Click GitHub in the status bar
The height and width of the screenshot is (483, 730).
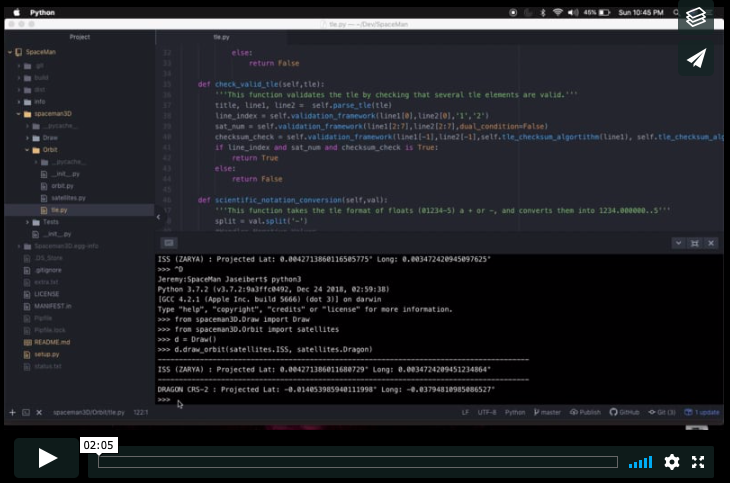pos(627,412)
